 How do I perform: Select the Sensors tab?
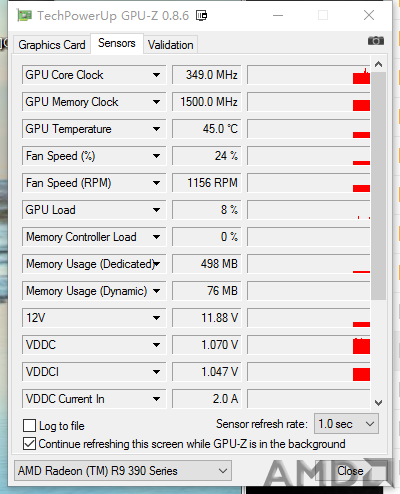117,43
